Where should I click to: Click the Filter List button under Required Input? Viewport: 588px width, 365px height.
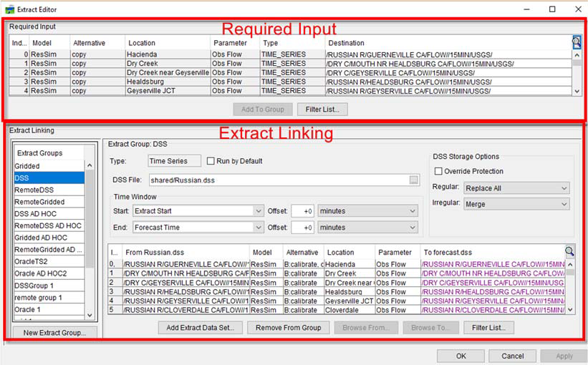tap(327, 109)
